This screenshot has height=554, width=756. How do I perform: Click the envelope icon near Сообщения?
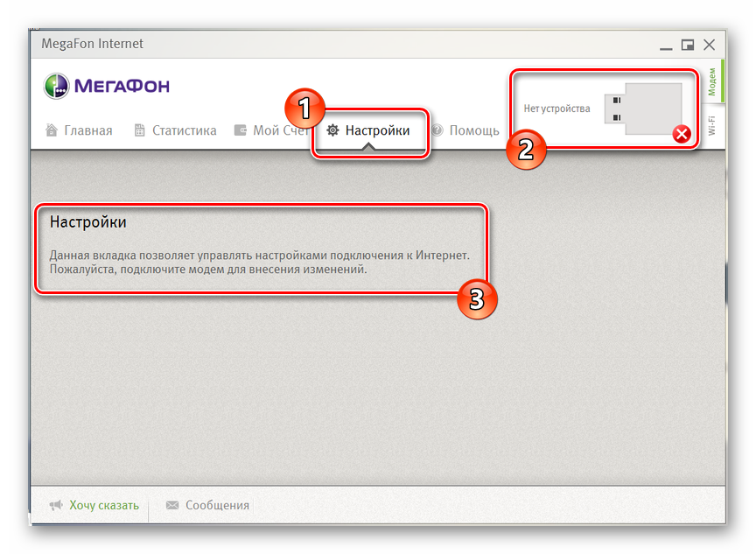pos(172,505)
